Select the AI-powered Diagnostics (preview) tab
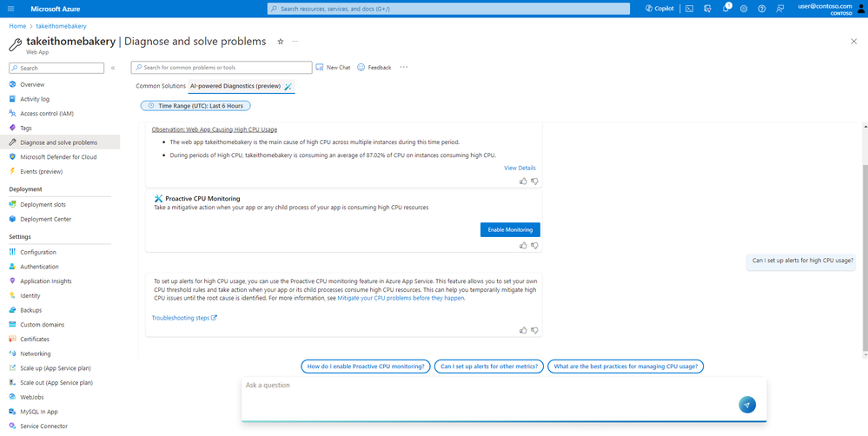The width and height of the screenshot is (868, 436). coord(242,86)
